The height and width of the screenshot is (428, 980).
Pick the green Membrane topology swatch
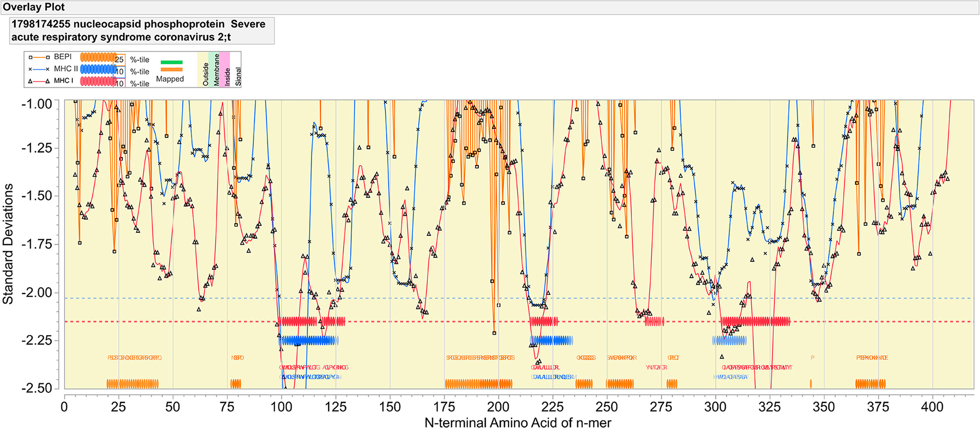[x=214, y=69]
